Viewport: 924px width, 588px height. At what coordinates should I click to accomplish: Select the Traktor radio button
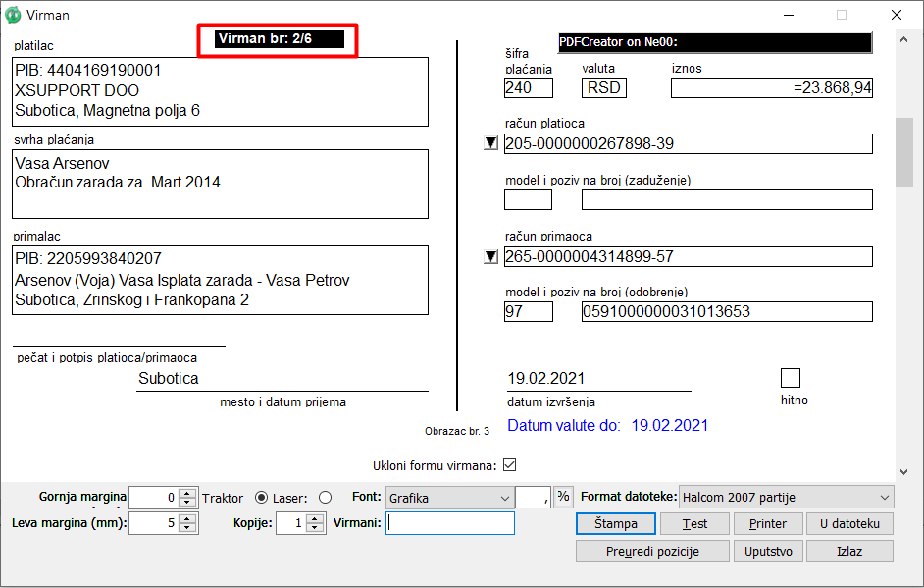click(x=261, y=498)
